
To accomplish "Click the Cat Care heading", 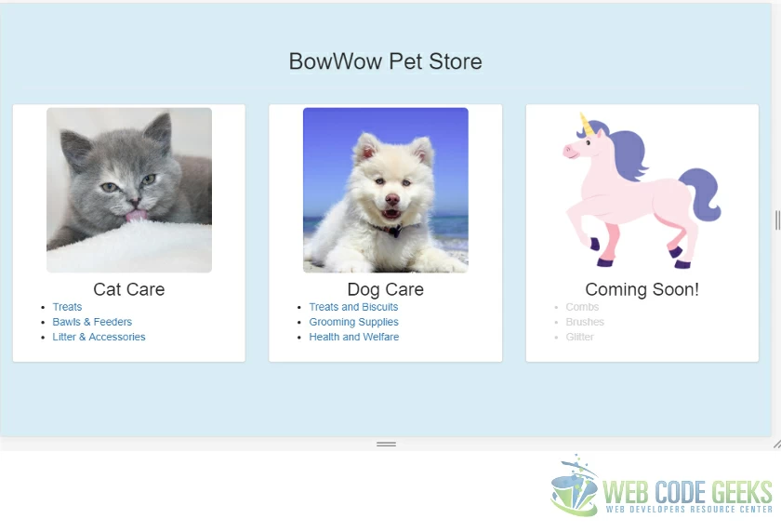I will pos(129,289).
